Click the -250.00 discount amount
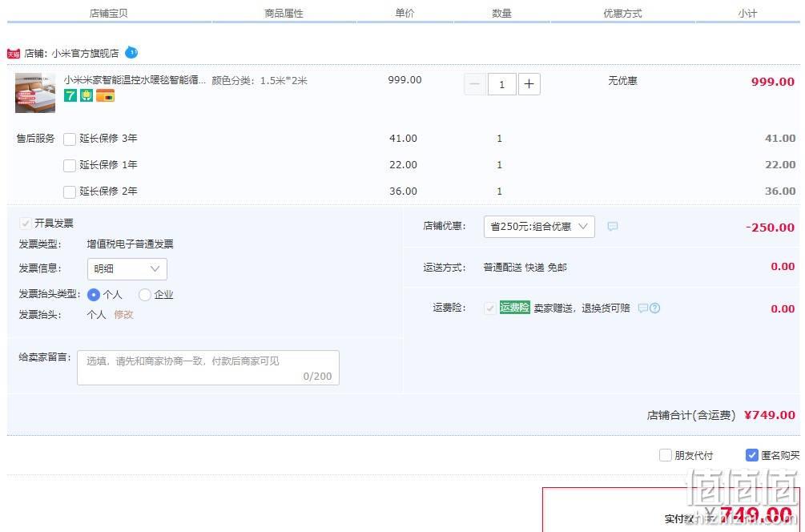Screen dimensions: 805x532 click(770, 228)
